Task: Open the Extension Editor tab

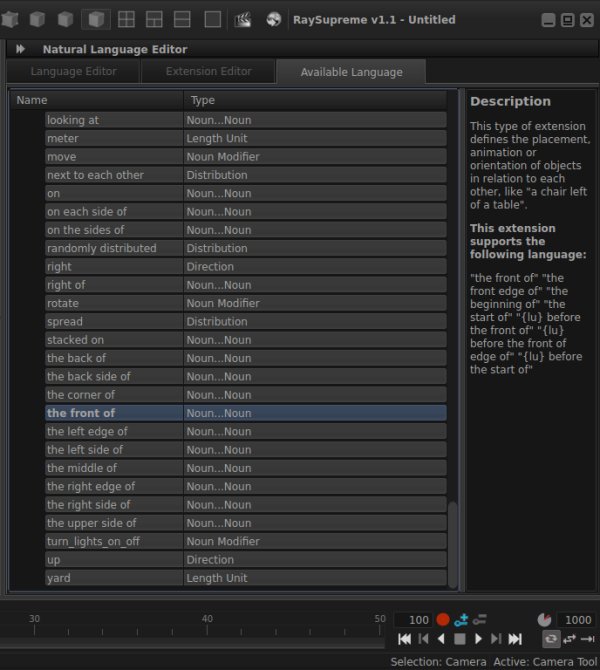Action: click(209, 71)
